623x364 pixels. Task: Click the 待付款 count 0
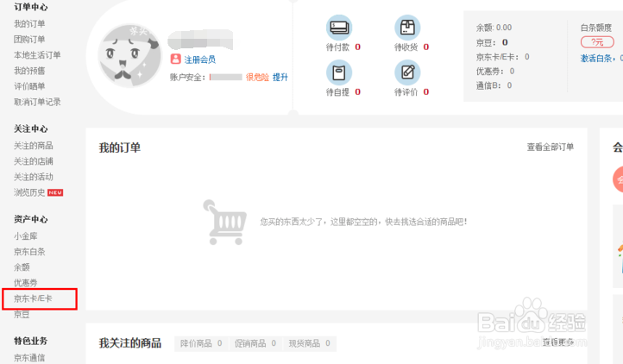coord(357,47)
